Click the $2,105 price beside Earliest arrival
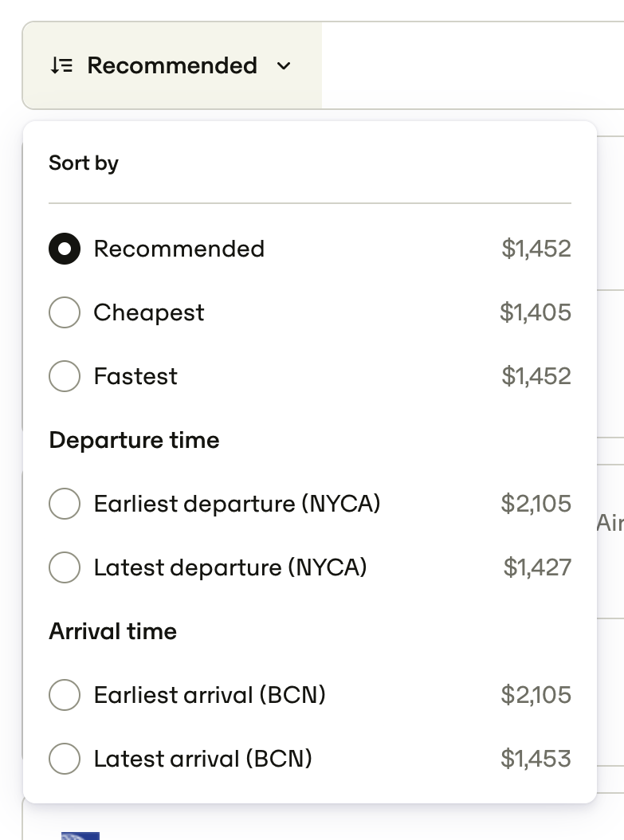 pos(536,695)
